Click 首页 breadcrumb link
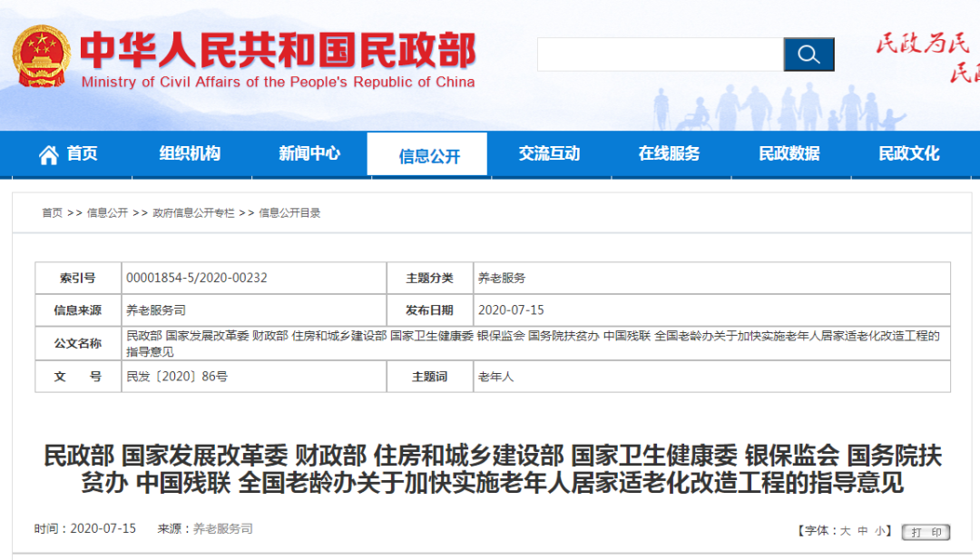 [52, 213]
